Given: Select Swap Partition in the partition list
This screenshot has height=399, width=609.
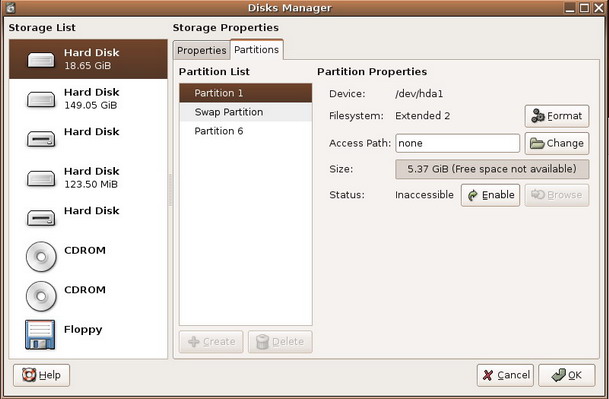Looking at the screenshot, I should click(245, 112).
